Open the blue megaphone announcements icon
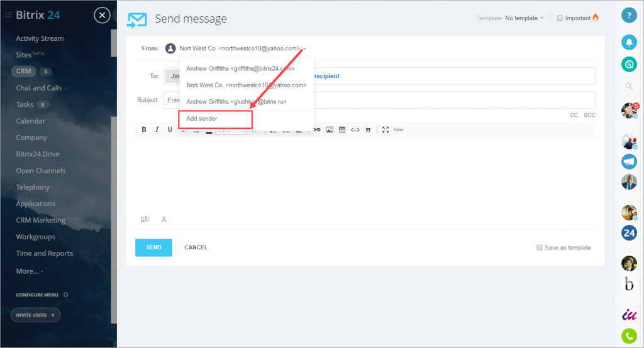Viewport: 644px width, 348px height. click(x=629, y=161)
